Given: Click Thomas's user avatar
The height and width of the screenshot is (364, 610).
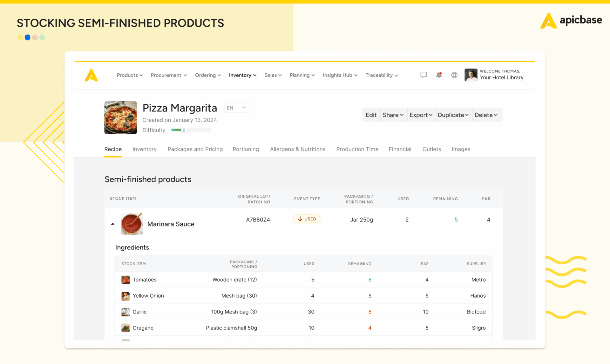Looking at the screenshot, I should [471, 75].
